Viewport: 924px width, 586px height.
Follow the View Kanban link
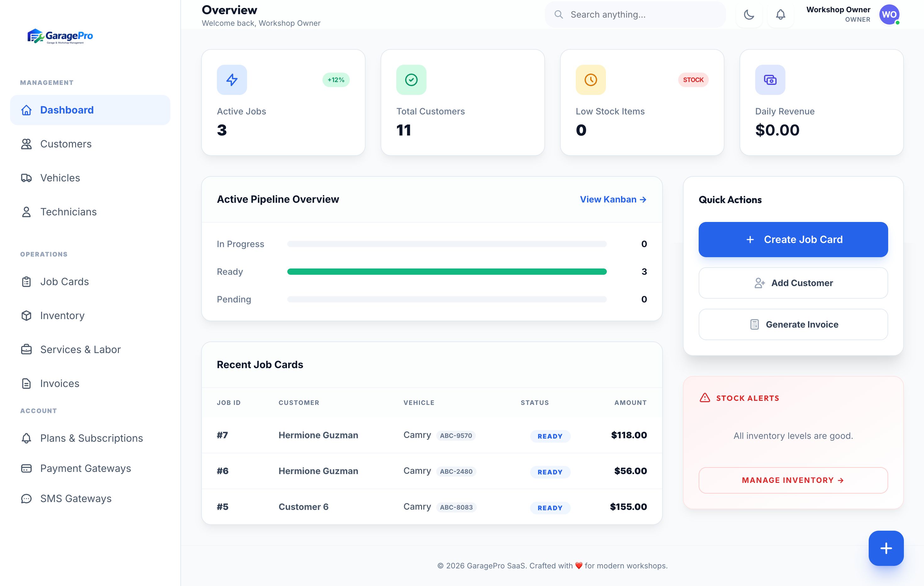pyautogui.click(x=613, y=199)
